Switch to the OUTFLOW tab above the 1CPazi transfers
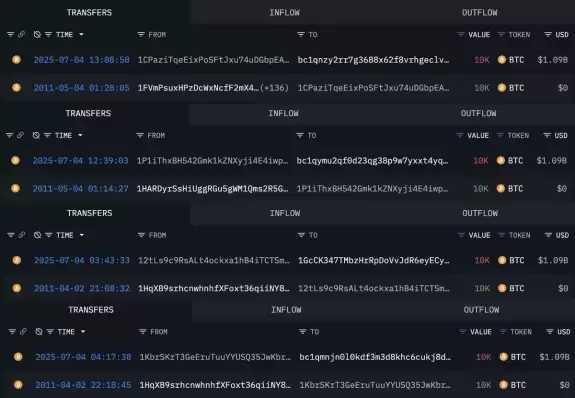 tap(479, 12)
